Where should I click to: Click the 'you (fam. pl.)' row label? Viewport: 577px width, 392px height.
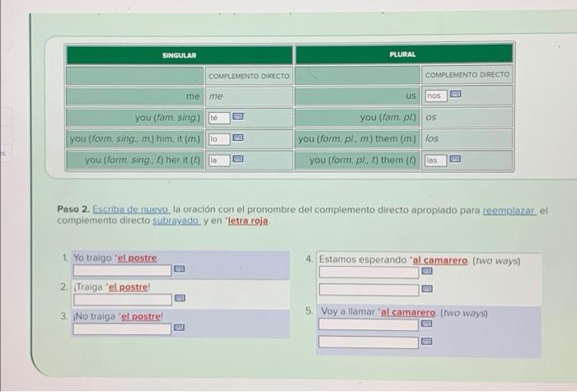pos(388,117)
